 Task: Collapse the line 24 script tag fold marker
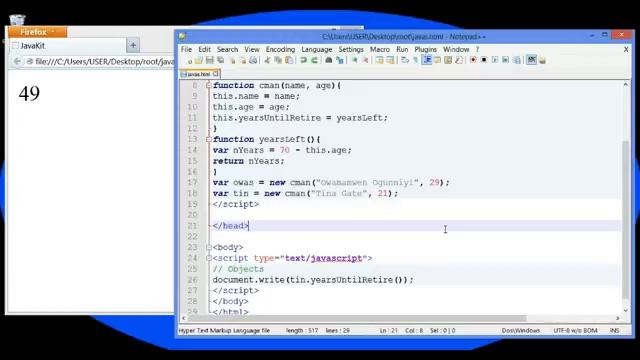tap(209, 258)
